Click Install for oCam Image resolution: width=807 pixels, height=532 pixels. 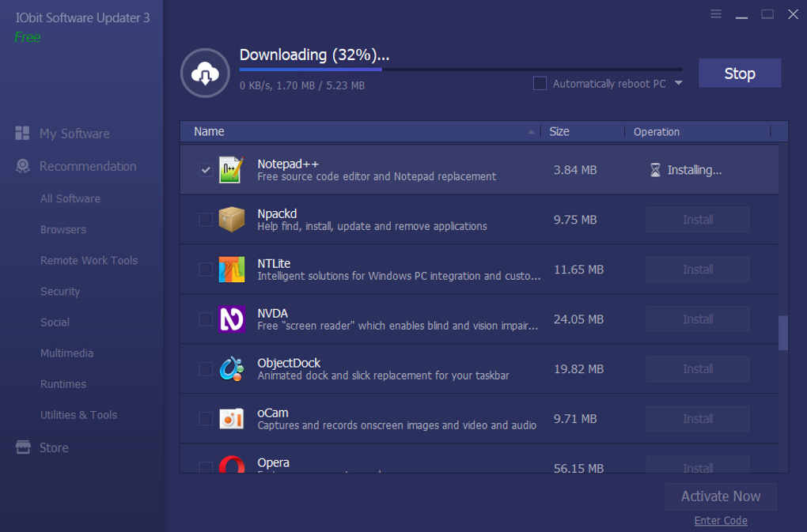click(x=698, y=419)
